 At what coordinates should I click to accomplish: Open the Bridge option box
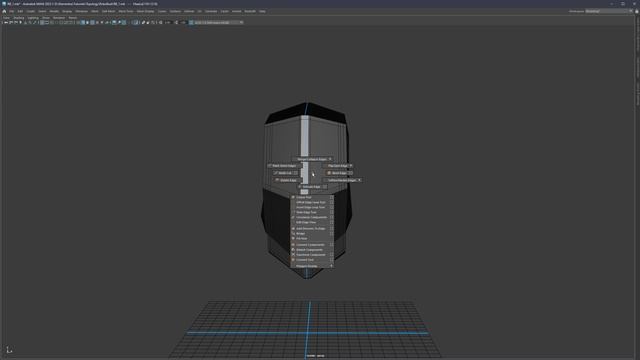click(331, 233)
